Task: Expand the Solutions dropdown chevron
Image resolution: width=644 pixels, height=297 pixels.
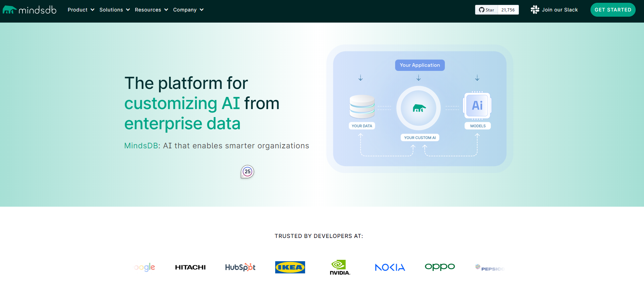Action: [x=128, y=10]
